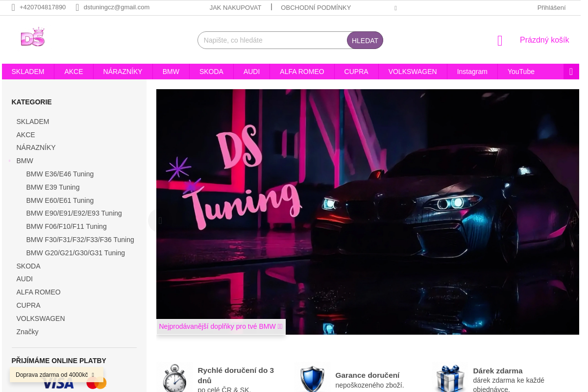Image resolution: width=588 pixels, height=392 pixels.
Task: Dismiss the Doprava zdarma notice
Action: pos(93,375)
